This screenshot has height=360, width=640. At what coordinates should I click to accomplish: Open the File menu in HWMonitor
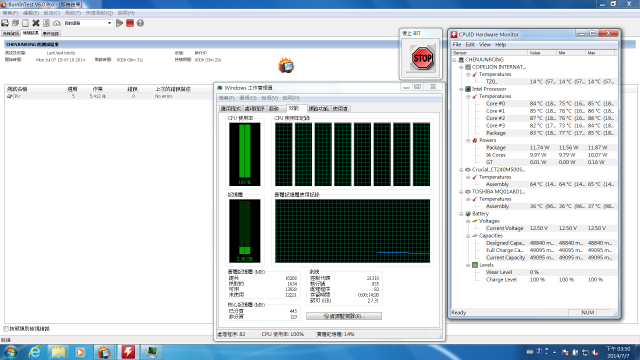pyautogui.click(x=457, y=45)
